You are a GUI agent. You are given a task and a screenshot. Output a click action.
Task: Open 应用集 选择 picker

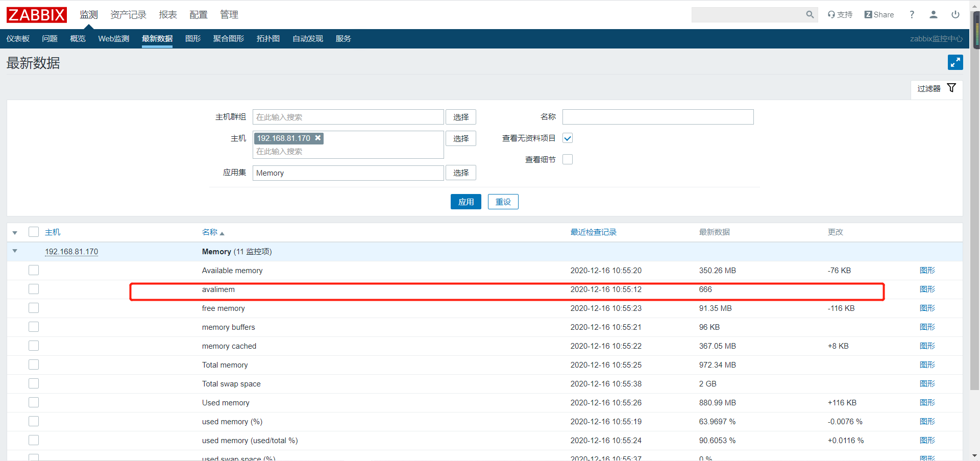461,173
